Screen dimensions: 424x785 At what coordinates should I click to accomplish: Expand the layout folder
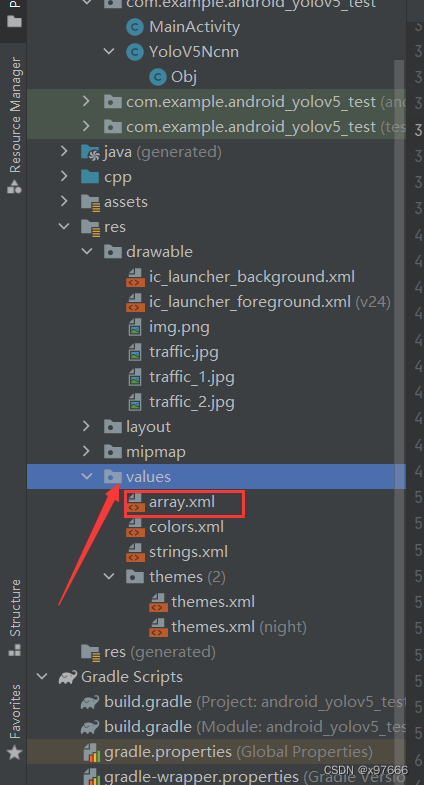[87, 427]
